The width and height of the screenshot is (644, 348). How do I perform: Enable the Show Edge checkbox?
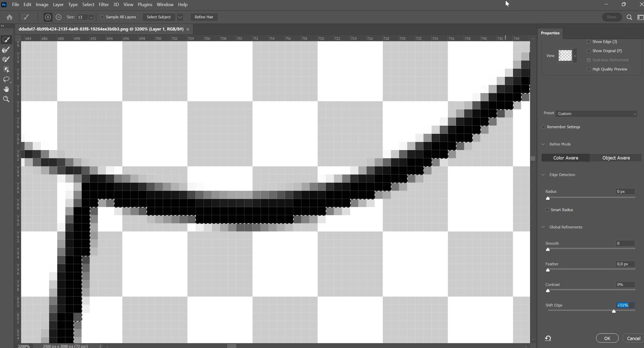point(589,42)
